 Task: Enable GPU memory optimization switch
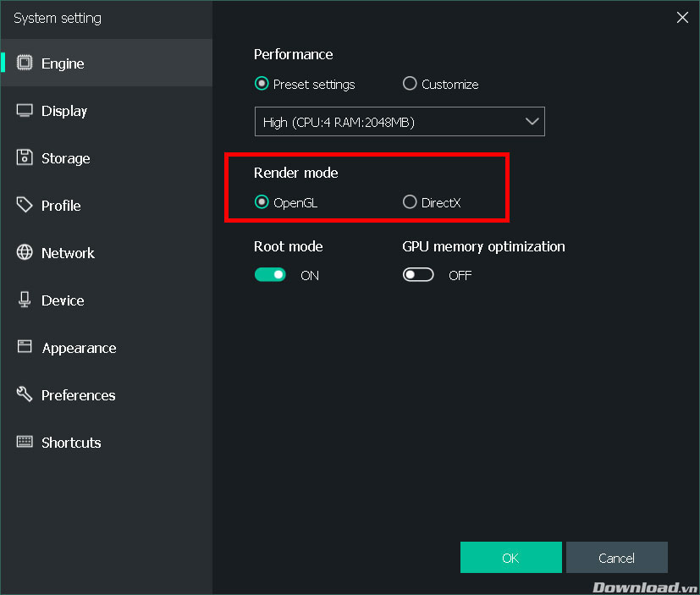(x=418, y=274)
